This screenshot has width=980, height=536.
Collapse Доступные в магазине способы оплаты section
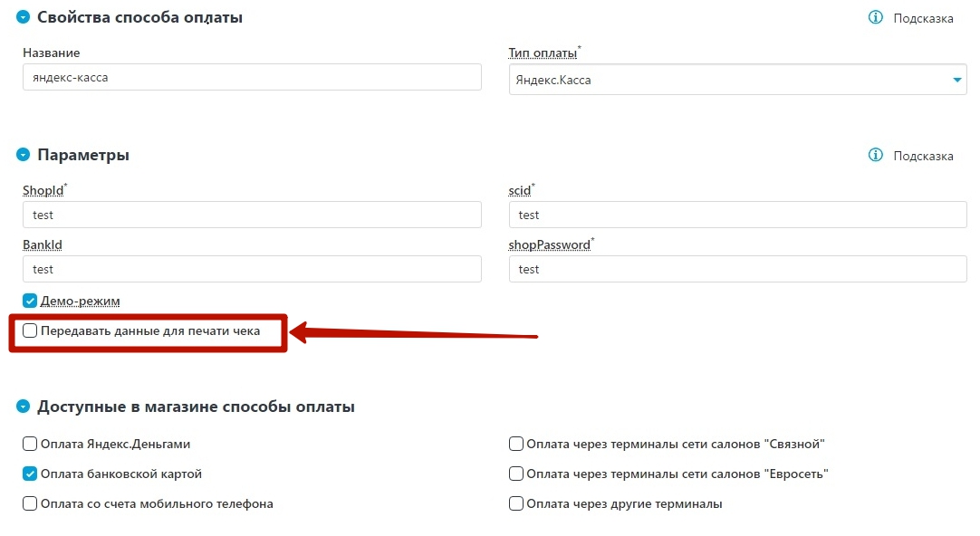coord(24,407)
